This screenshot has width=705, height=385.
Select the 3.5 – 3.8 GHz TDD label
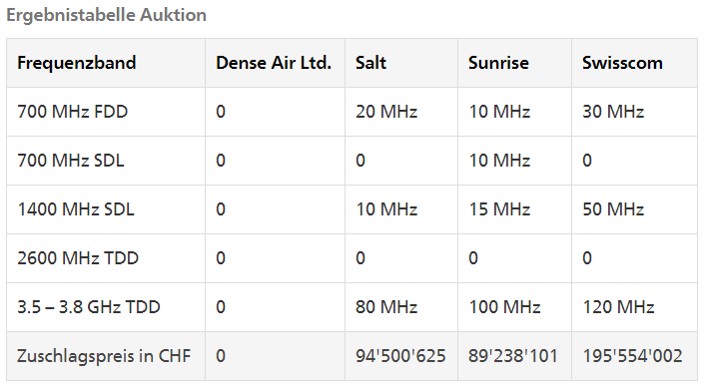89,307
